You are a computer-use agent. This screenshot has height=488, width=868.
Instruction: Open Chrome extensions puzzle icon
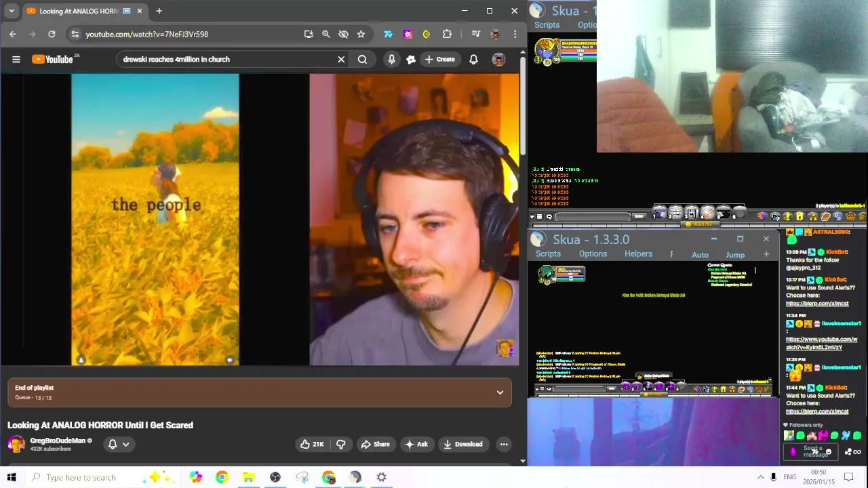(447, 34)
